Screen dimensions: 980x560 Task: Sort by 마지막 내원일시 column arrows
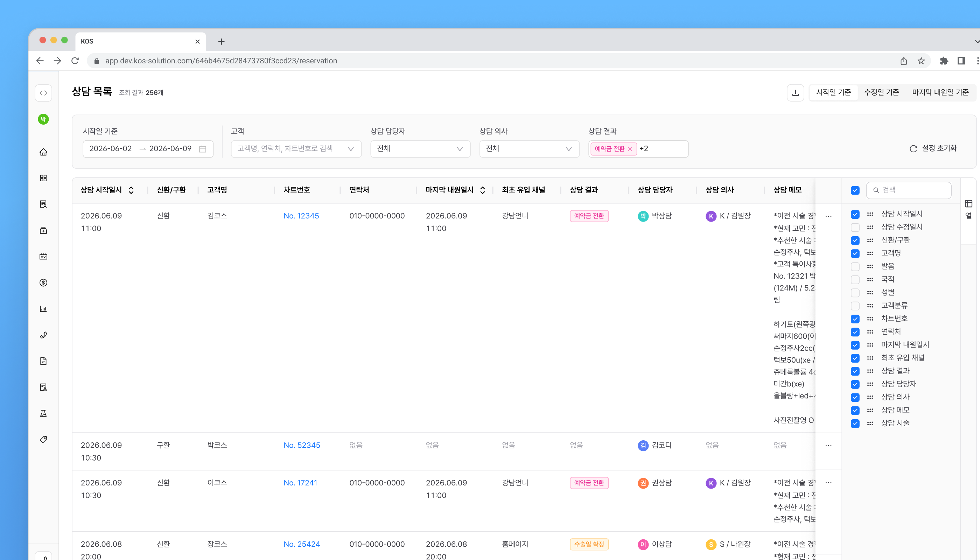pos(483,190)
